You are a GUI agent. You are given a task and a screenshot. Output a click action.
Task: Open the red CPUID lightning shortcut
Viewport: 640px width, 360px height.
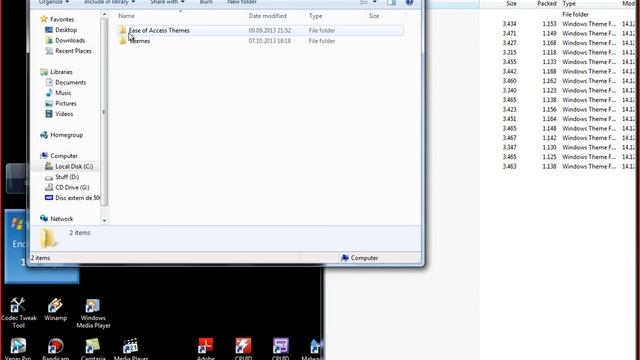coord(243,349)
